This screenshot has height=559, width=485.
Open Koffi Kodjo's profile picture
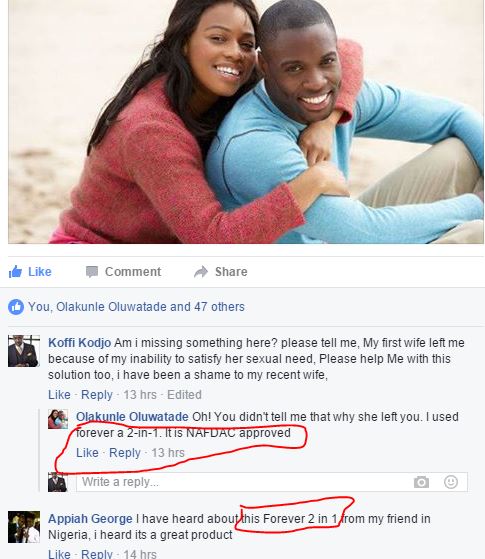(x=24, y=351)
